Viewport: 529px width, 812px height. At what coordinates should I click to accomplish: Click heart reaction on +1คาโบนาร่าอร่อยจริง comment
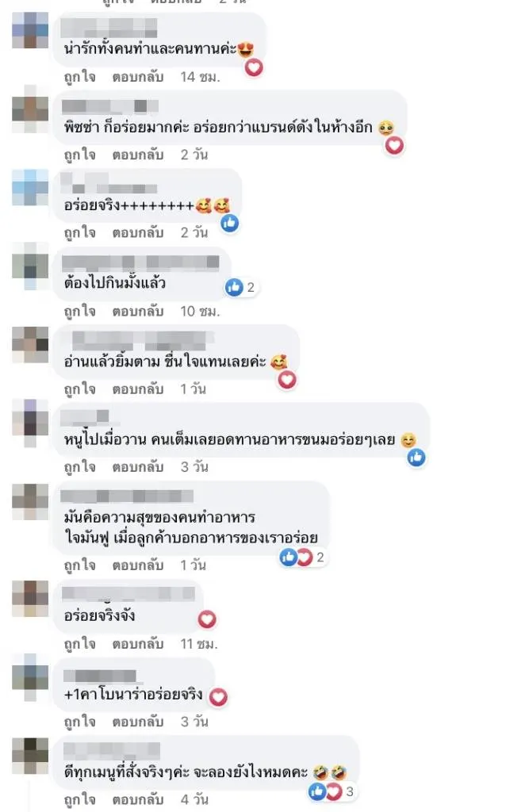pos(218,697)
